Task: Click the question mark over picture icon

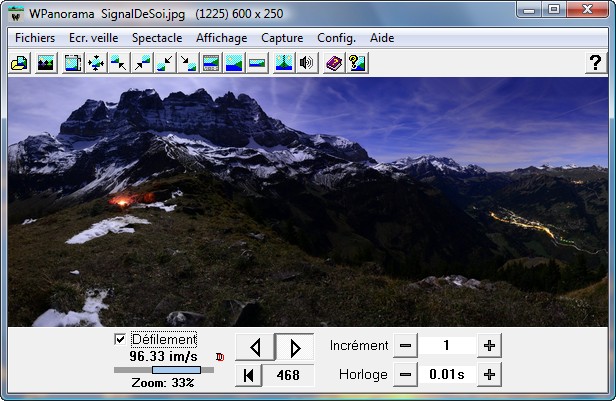Action: (357, 63)
